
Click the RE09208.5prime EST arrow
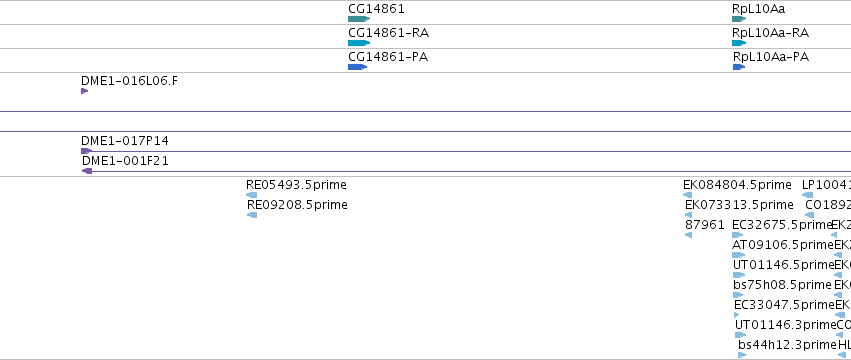(x=252, y=215)
